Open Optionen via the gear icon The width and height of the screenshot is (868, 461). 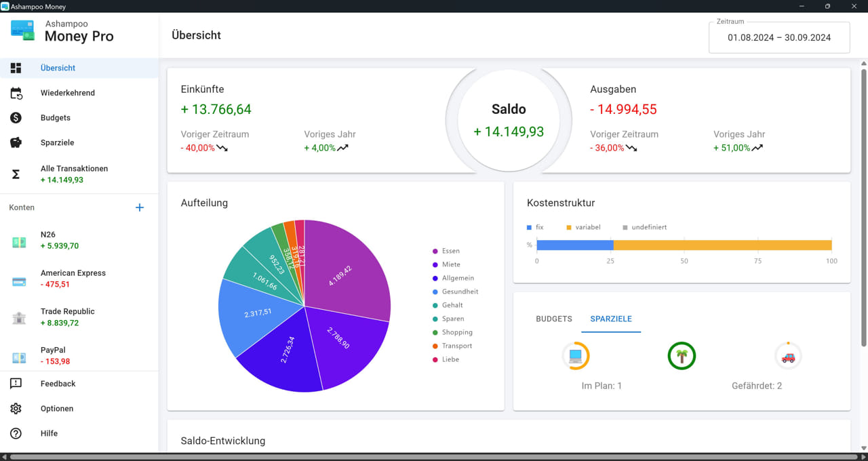point(15,408)
